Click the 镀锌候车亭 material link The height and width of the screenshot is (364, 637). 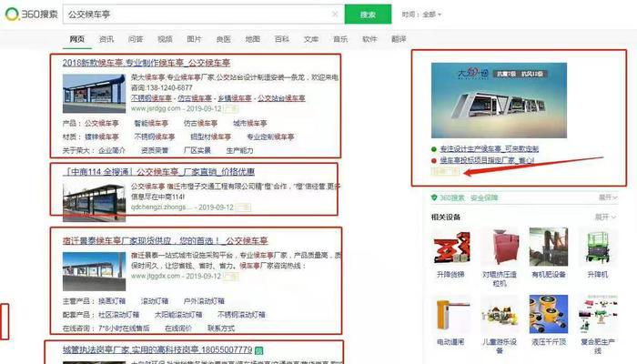102,136
